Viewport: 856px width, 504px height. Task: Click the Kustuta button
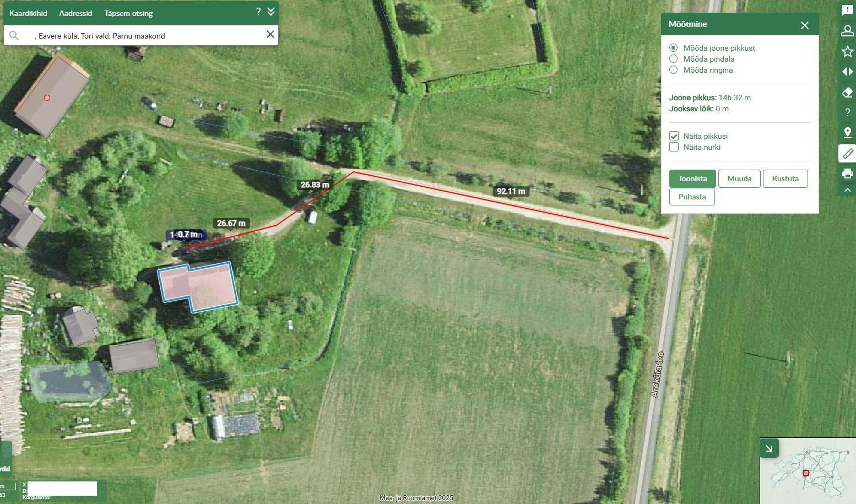coord(785,178)
